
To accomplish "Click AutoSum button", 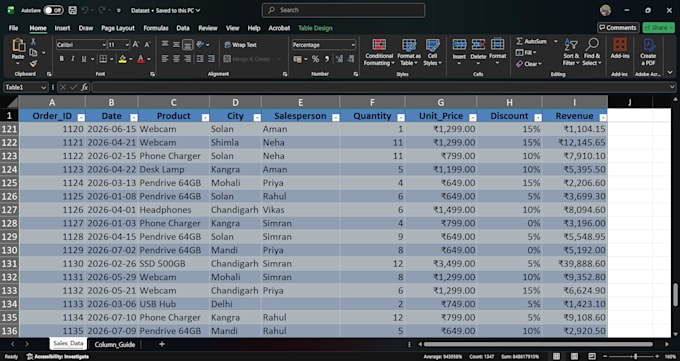I will (532, 42).
